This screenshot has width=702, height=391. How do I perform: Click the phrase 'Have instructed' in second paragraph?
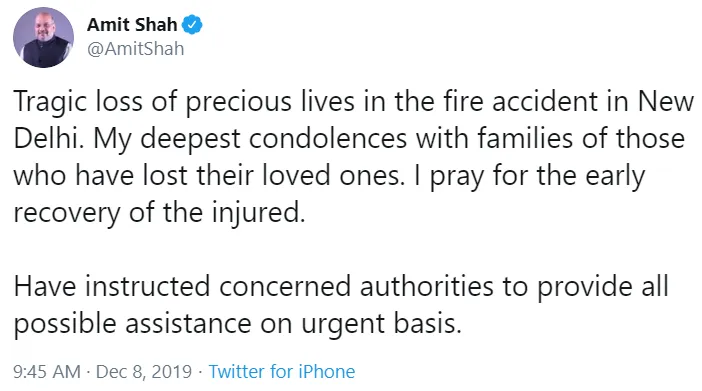(x=111, y=286)
